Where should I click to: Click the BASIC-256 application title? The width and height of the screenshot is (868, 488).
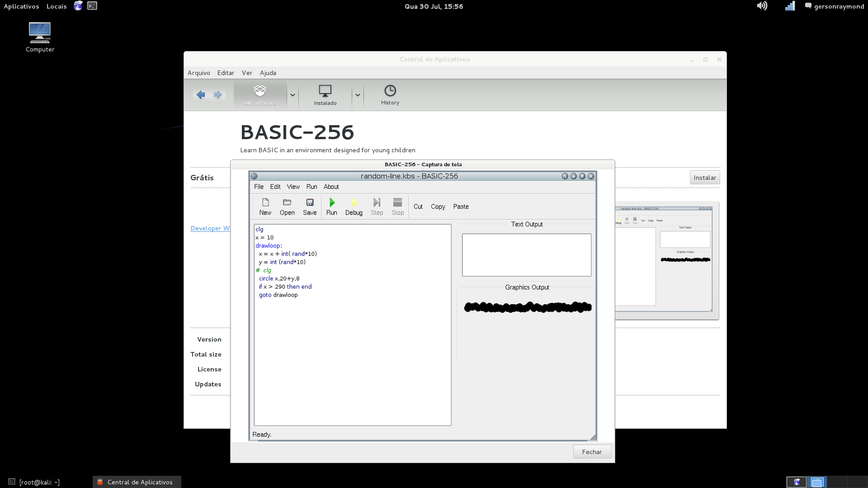tap(297, 132)
